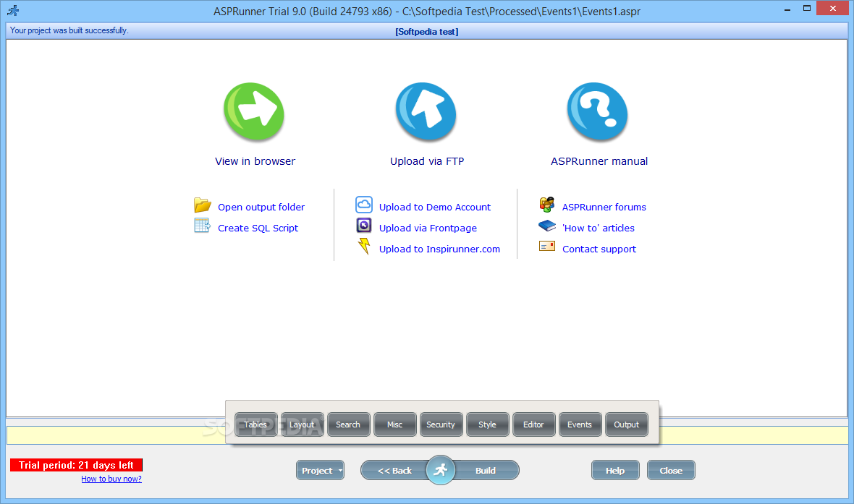854x504 pixels.
Task: Click the Open output folder link
Action: tap(261, 207)
